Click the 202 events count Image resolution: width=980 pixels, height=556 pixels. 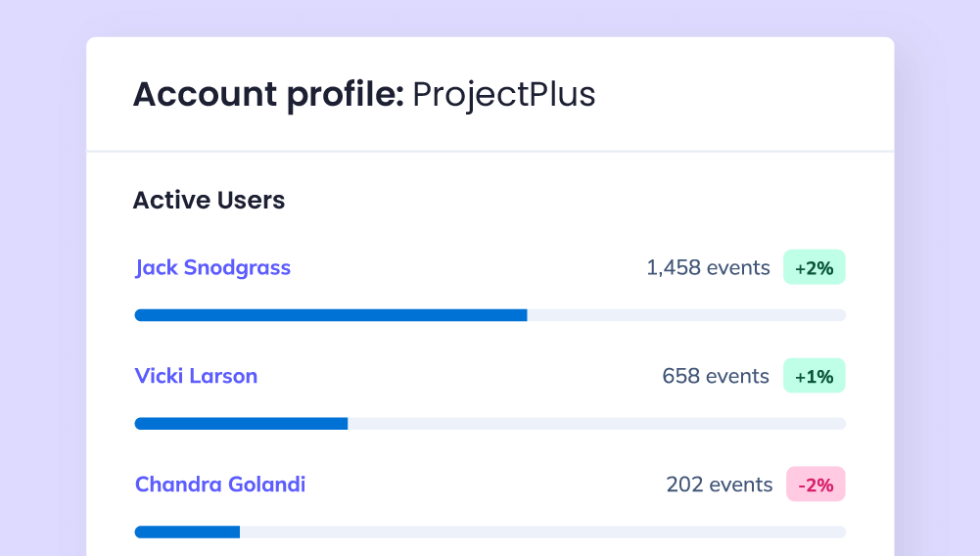pos(719,485)
